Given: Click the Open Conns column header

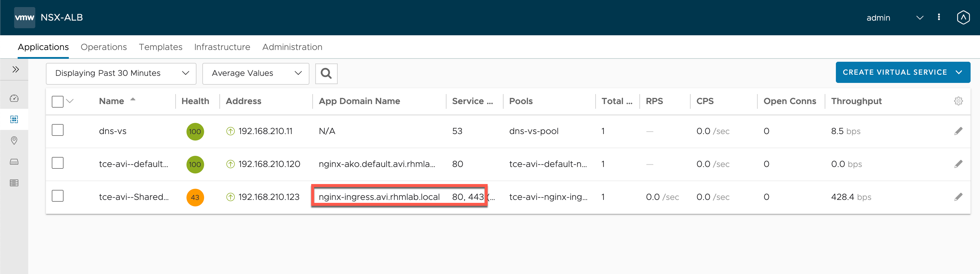Looking at the screenshot, I should pyautogui.click(x=790, y=101).
